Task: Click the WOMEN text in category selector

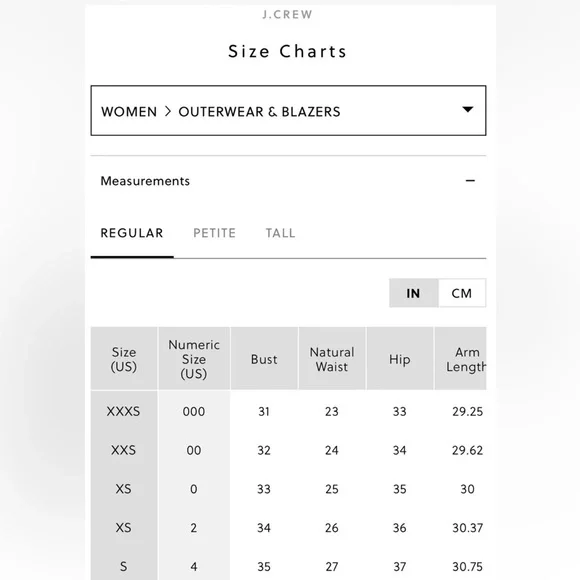Action: coord(129,112)
